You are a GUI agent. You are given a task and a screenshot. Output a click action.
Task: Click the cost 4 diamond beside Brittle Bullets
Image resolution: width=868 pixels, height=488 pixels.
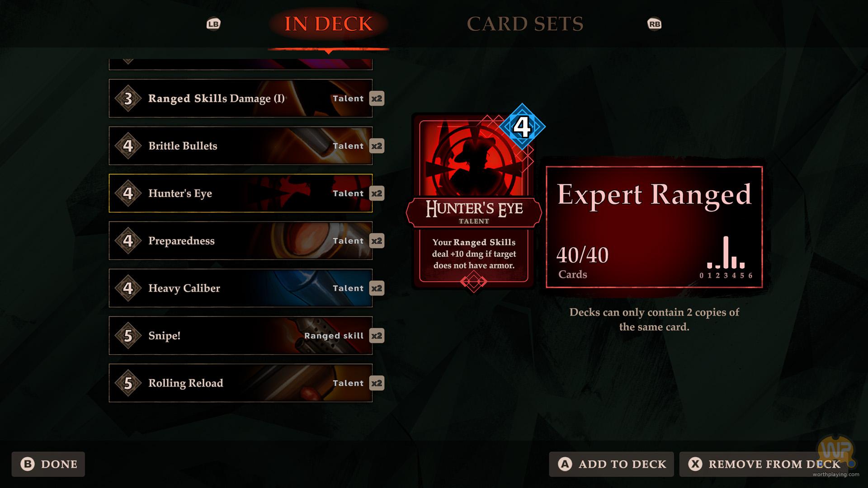tap(128, 146)
